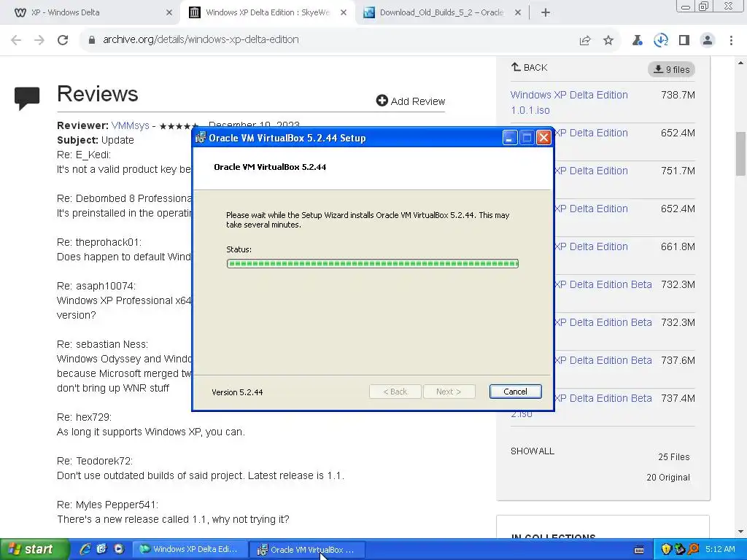
Task: Reload the archive.org page
Action: coord(63,40)
